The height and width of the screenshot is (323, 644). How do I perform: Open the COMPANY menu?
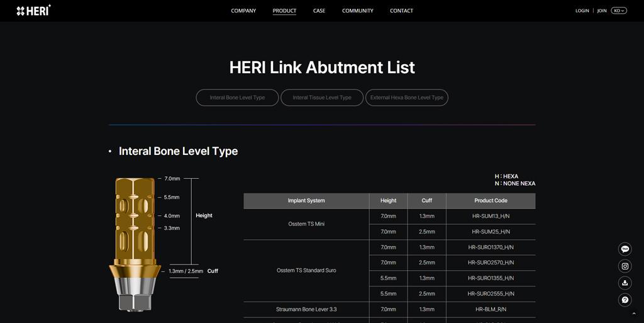click(x=243, y=11)
